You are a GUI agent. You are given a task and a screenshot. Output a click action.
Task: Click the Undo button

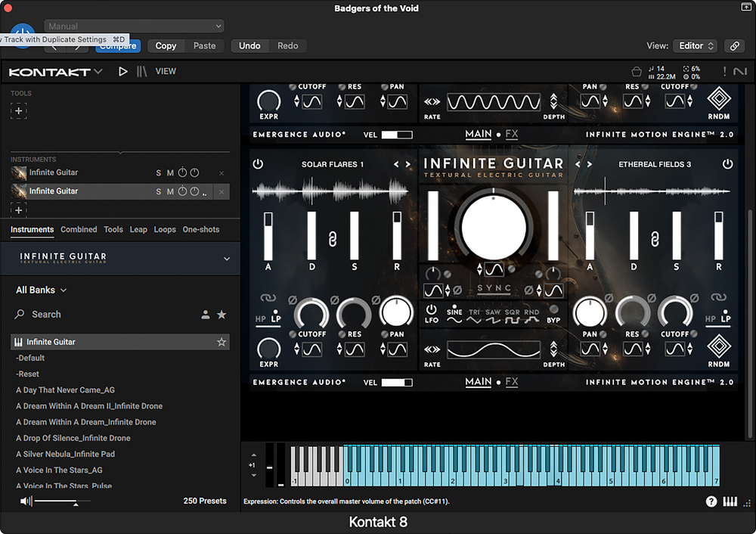pyautogui.click(x=249, y=46)
